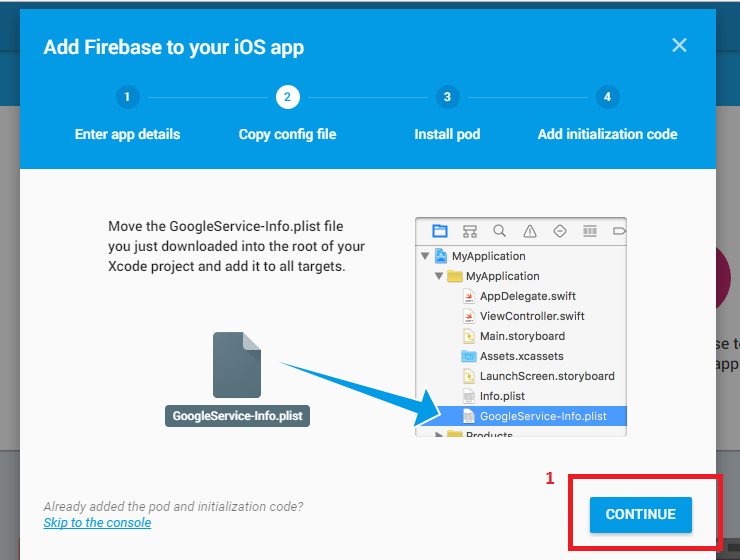
Task: Collapse the top MyApplication project triangle
Action: coord(425,256)
